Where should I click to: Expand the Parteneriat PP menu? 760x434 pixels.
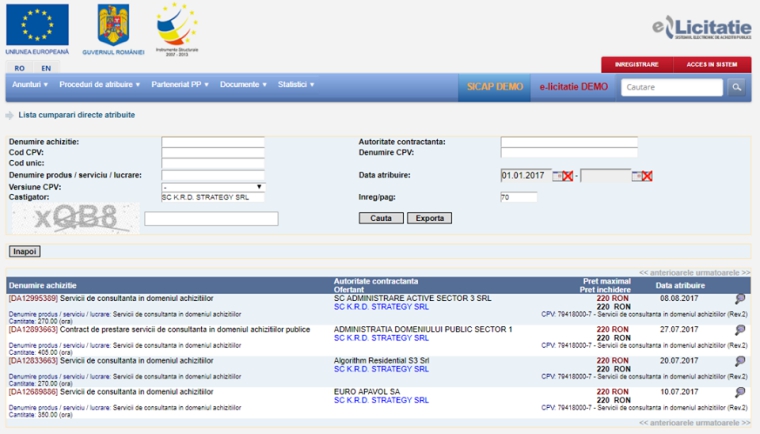(180, 84)
